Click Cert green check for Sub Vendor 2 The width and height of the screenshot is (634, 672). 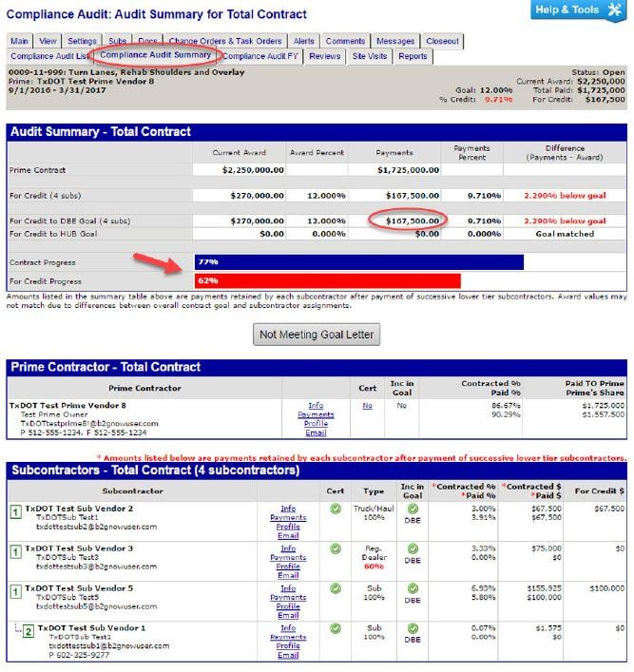[335, 509]
